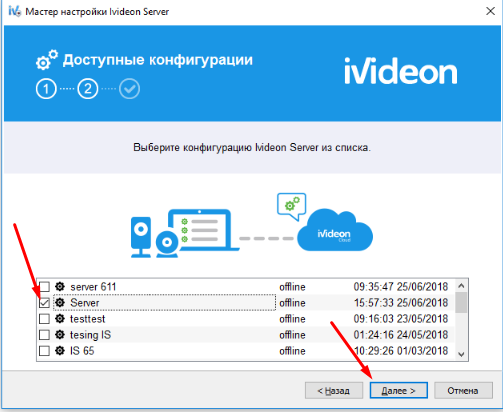The height and width of the screenshot is (412, 503).
Task: Check the IS 65 configuration box
Action: click(x=44, y=351)
